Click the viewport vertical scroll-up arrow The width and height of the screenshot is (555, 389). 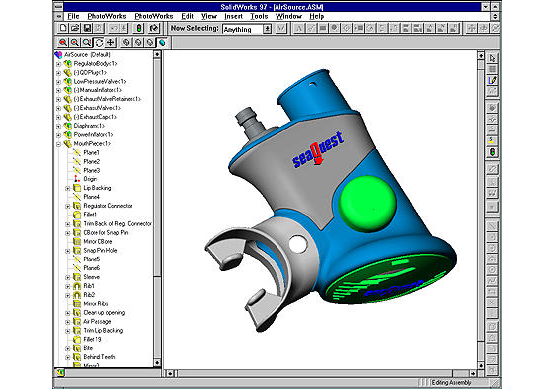[x=481, y=55]
